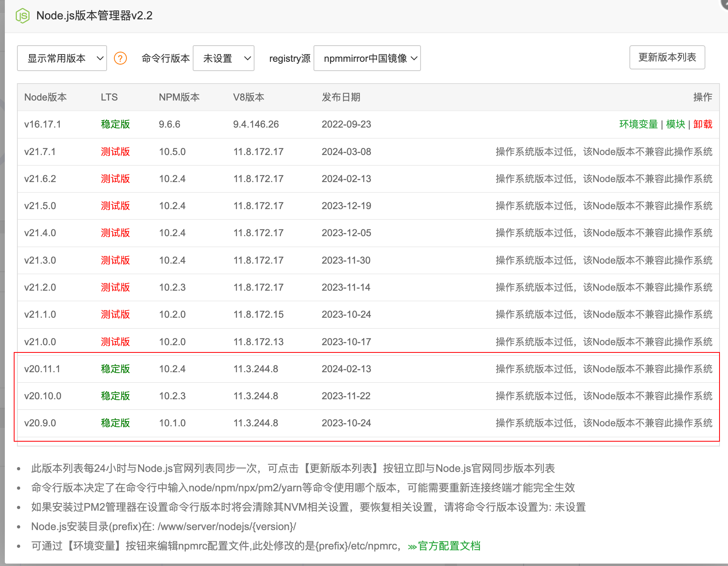The height and width of the screenshot is (566, 728).
Task: Click incompatibility message in v21.7.1 row
Action: coord(604,152)
